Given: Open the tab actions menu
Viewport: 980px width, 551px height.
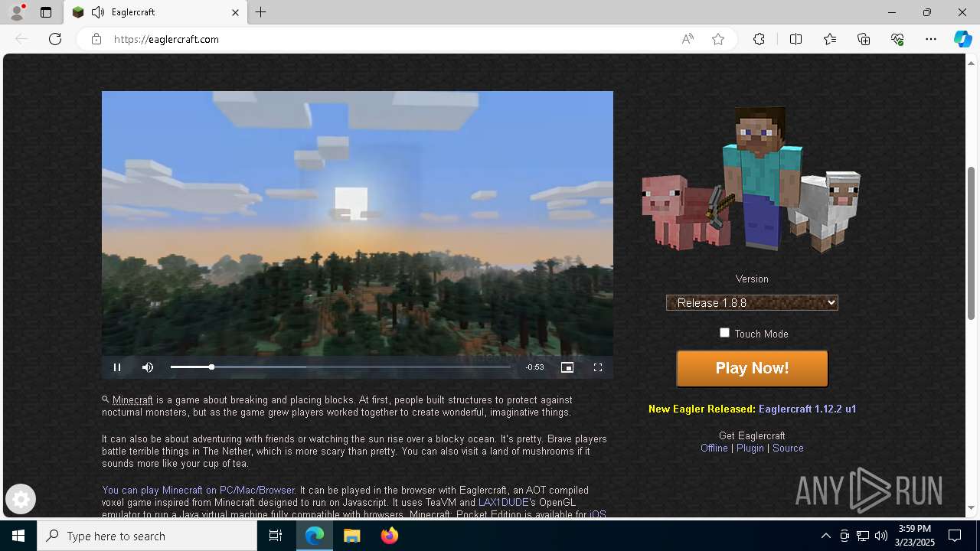Looking at the screenshot, I should click(46, 12).
